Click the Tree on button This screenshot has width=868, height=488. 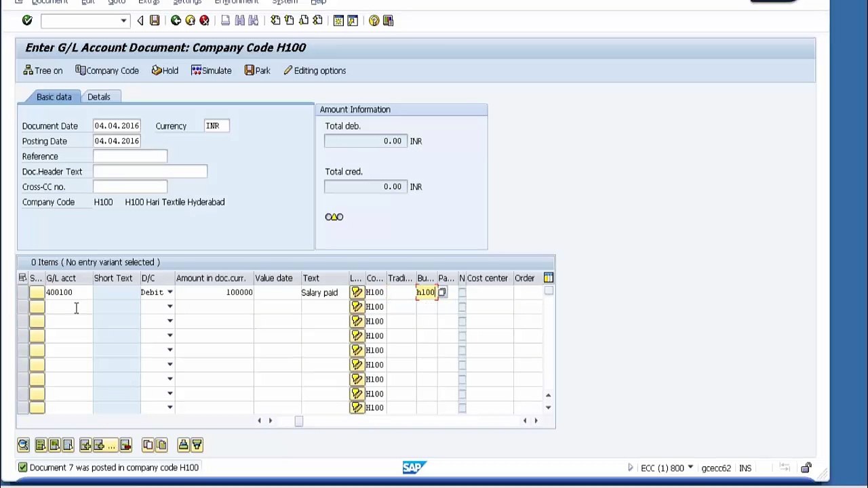43,70
